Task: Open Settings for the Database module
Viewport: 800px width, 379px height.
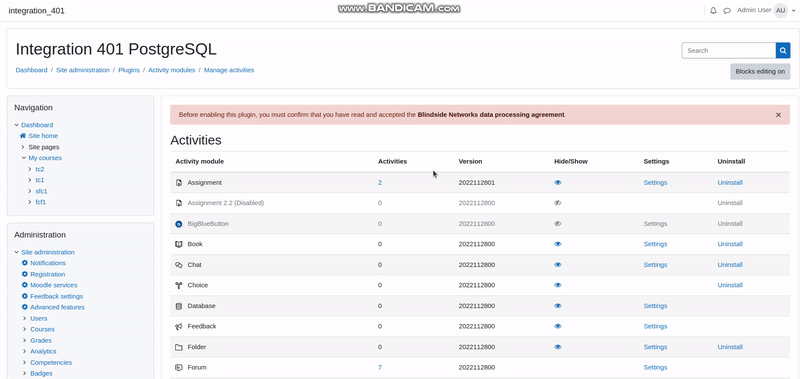Action: [x=655, y=306]
